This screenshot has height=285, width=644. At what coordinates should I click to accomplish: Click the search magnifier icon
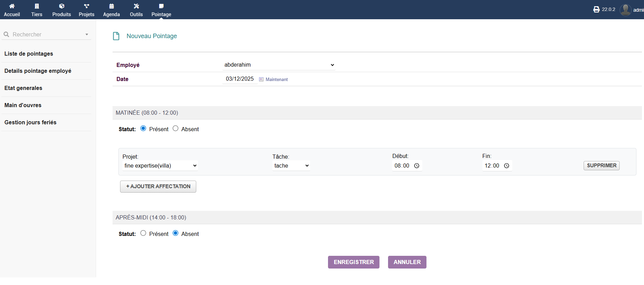click(6, 34)
